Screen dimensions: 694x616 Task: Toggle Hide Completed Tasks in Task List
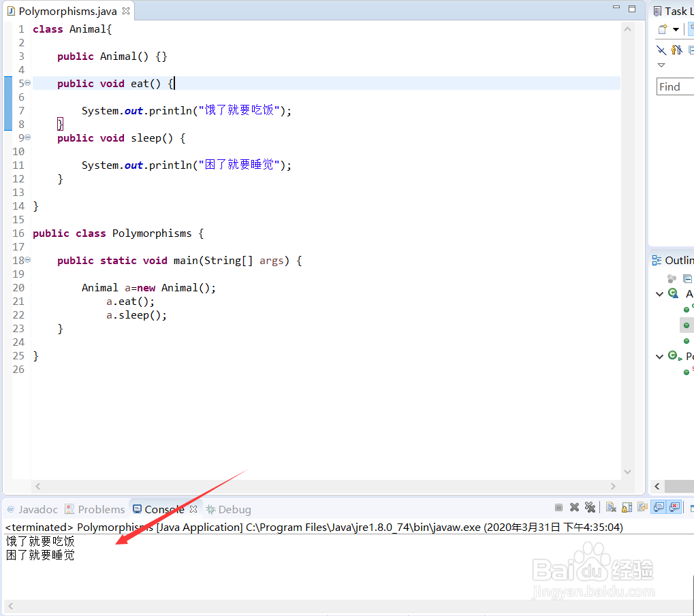point(661,50)
